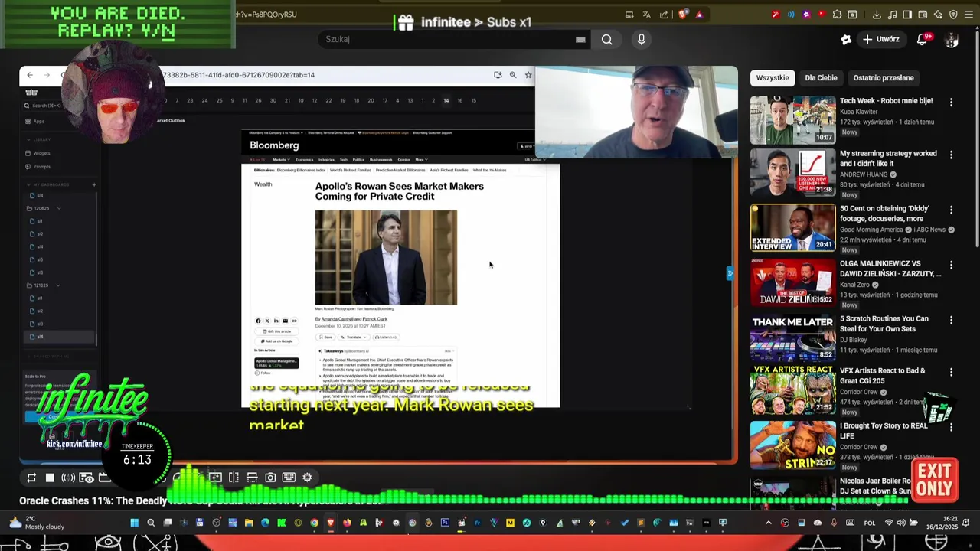This screenshot has width=980, height=551.
Task: Click the voice search microphone
Action: pos(642,39)
